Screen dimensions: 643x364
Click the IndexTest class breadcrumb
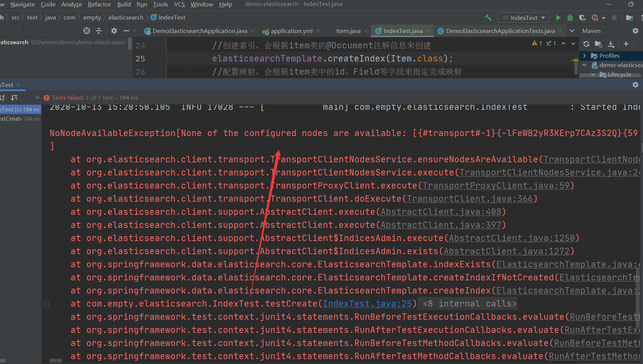coord(168,18)
